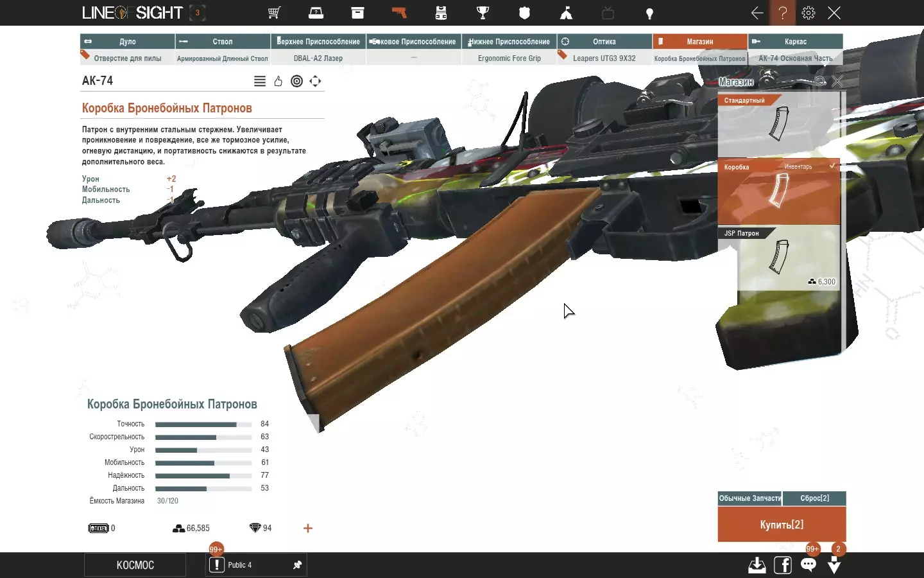Click the pin icon on Public 4
This screenshot has width=924, height=578.
(297, 565)
